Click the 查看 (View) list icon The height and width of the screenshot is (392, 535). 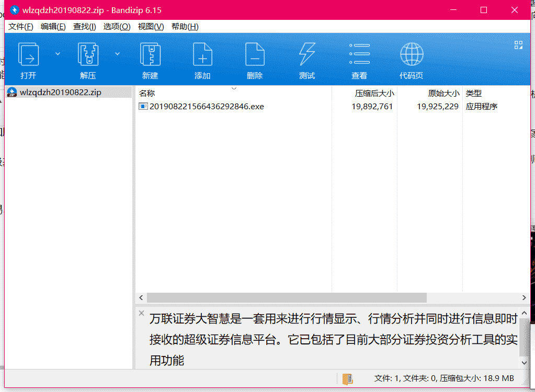pyautogui.click(x=359, y=54)
